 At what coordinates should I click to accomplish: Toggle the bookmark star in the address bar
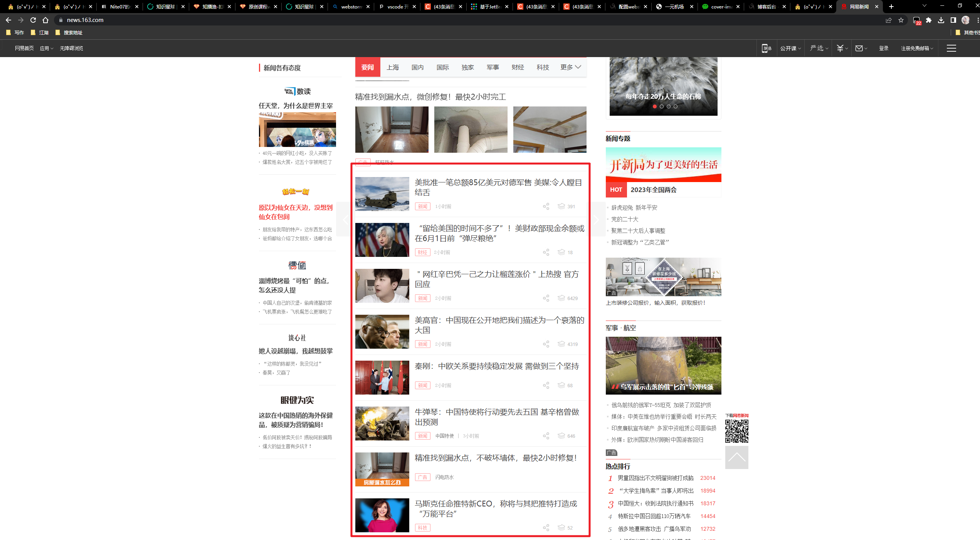900,20
